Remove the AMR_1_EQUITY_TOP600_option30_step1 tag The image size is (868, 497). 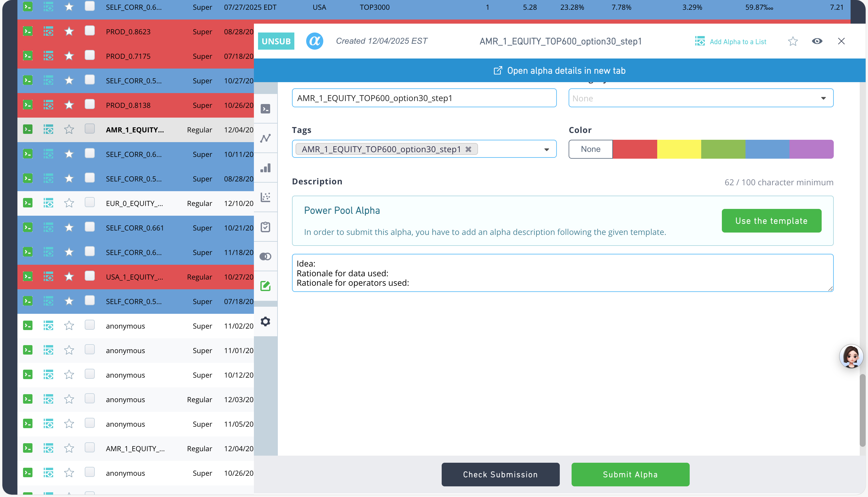pos(468,149)
